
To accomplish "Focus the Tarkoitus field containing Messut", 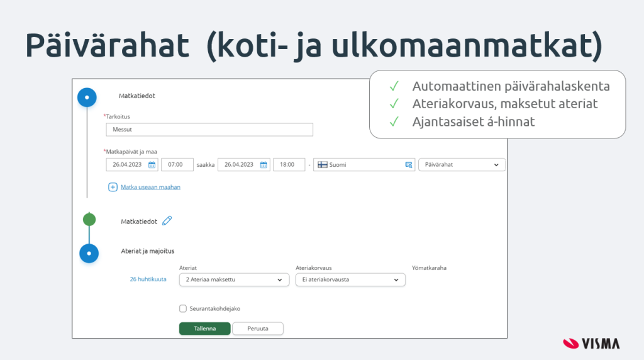I will (x=209, y=130).
